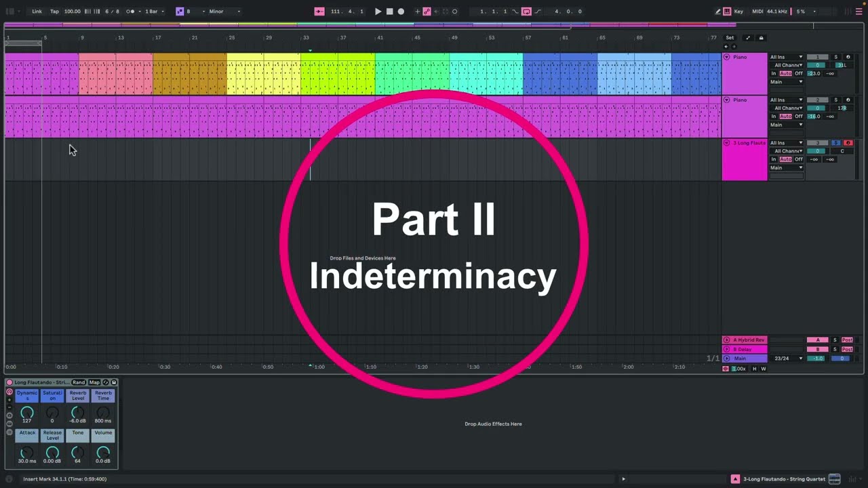The height and width of the screenshot is (488, 868).
Task: Click the MIDI map mode button
Action: (x=757, y=12)
